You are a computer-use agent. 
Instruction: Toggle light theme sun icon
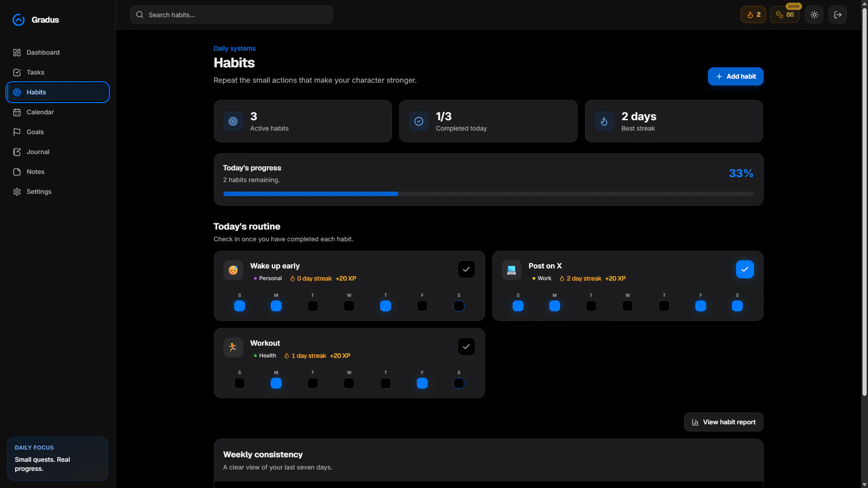814,14
